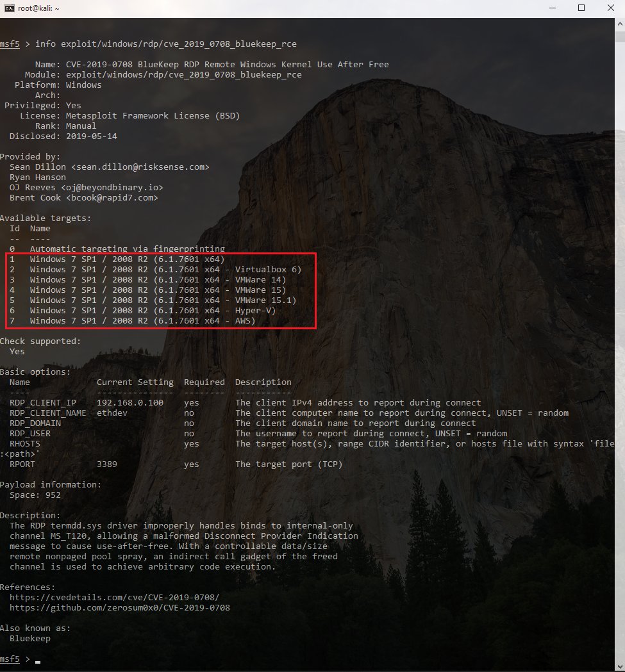The width and height of the screenshot is (625, 672).
Task: Click the 'ethdev' setting value
Action: pos(112,413)
